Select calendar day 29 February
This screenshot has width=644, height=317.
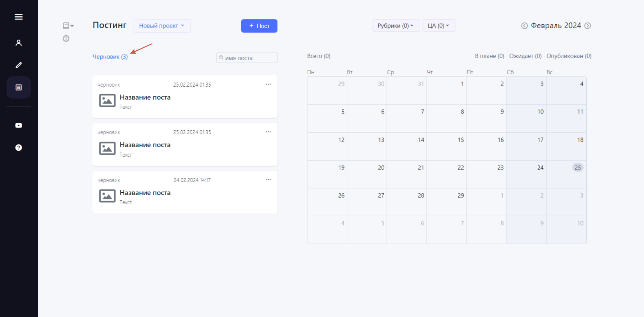pos(447,202)
